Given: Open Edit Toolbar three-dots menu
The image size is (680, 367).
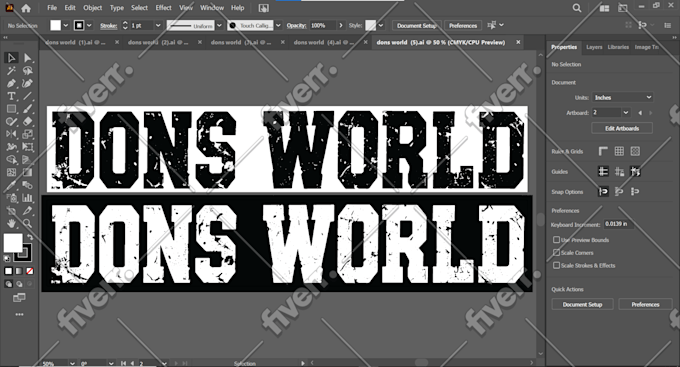Looking at the screenshot, I should click(x=20, y=315).
